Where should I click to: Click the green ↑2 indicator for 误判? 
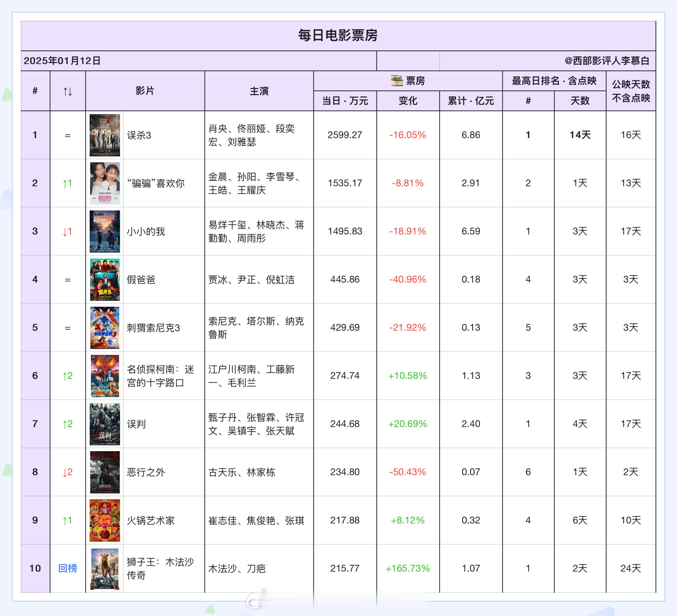tap(67, 424)
